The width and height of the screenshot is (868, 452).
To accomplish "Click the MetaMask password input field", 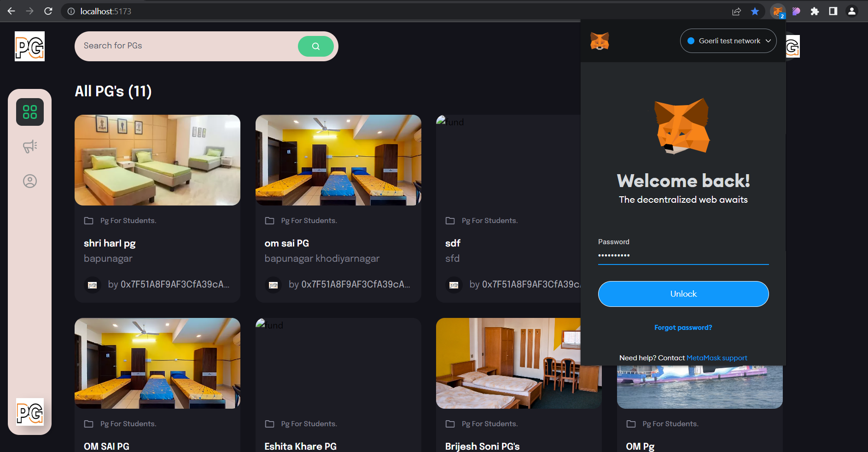I will coord(683,255).
